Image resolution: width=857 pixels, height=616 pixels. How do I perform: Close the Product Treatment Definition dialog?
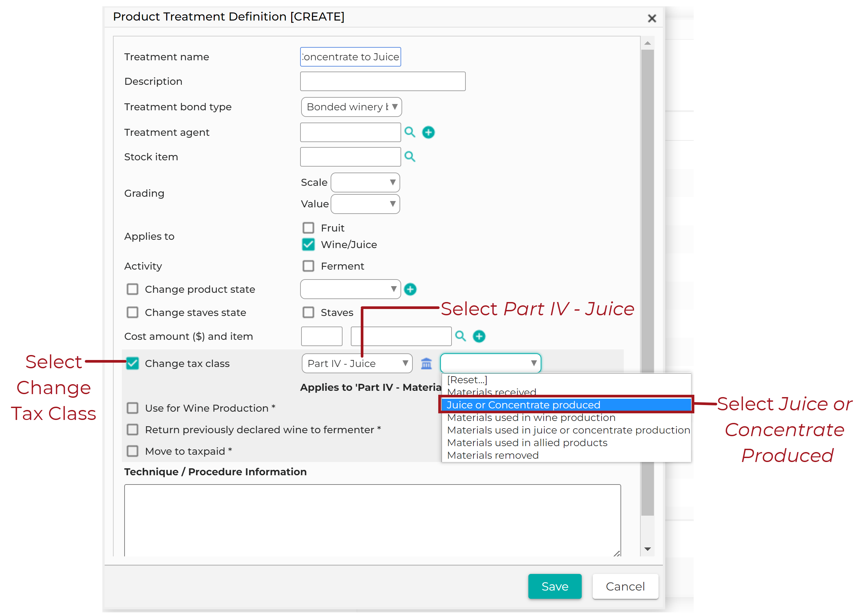(x=652, y=18)
